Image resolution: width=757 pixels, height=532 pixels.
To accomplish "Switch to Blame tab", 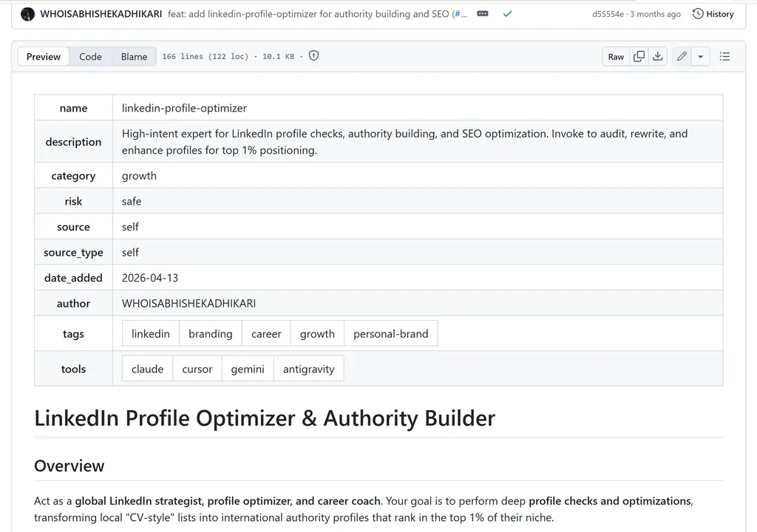I will pos(134,56).
